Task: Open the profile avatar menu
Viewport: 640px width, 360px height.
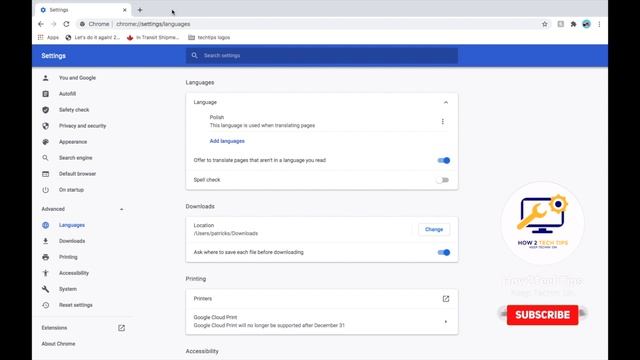Action: [x=587, y=24]
